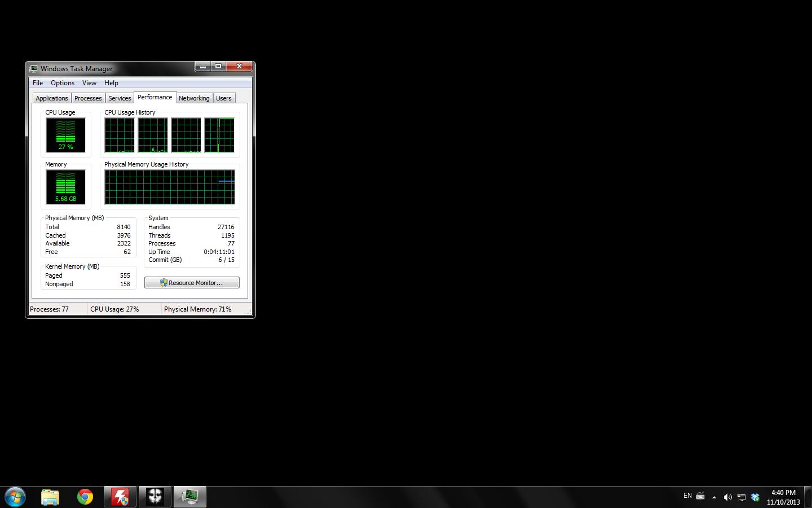Switch to the Applications tab

point(52,98)
